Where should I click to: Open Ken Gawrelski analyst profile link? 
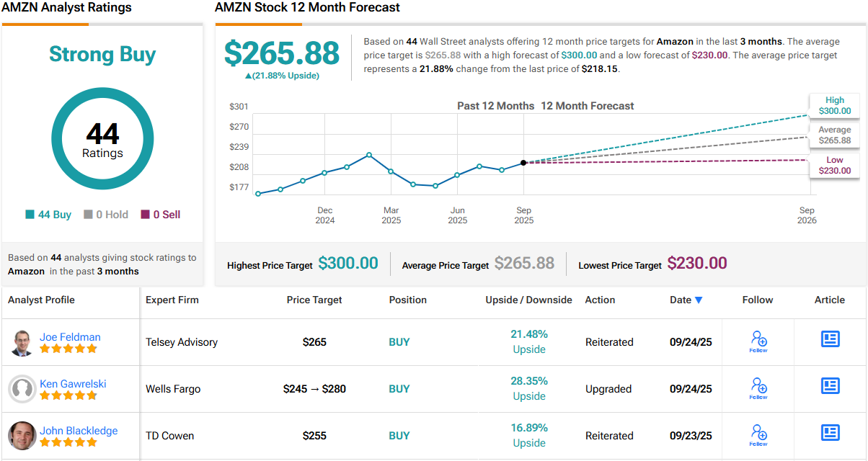[x=73, y=383]
